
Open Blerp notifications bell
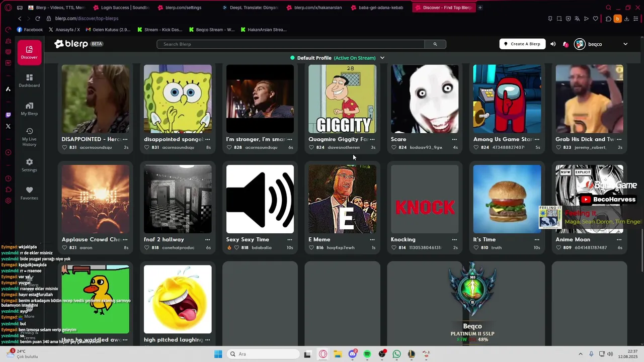coord(565,44)
